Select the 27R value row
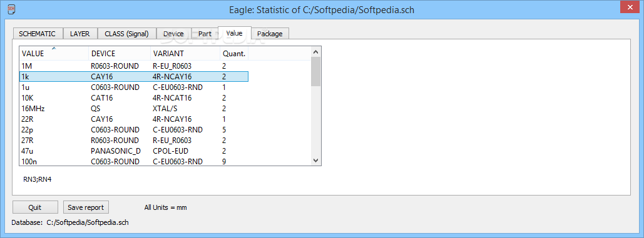Viewport: 644px width, 238px height. 134,140
